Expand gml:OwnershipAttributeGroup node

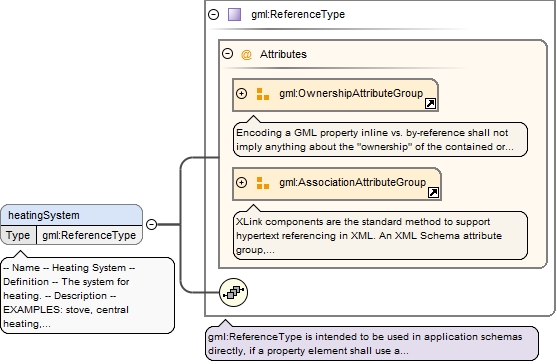(242, 93)
